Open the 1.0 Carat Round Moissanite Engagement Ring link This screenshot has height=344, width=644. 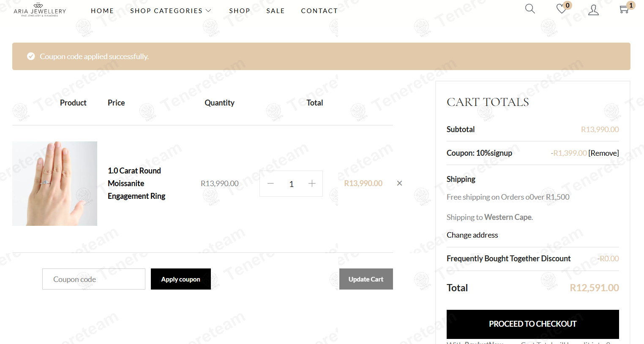pos(136,183)
